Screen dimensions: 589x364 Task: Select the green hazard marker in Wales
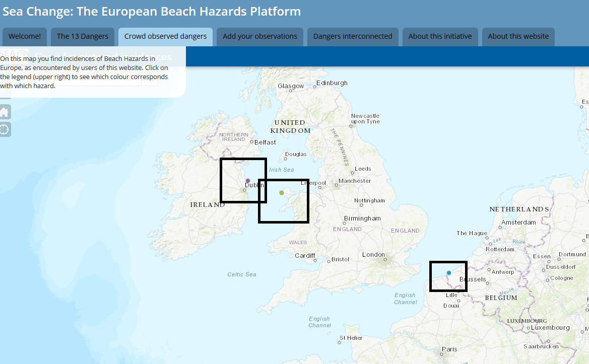click(x=282, y=193)
